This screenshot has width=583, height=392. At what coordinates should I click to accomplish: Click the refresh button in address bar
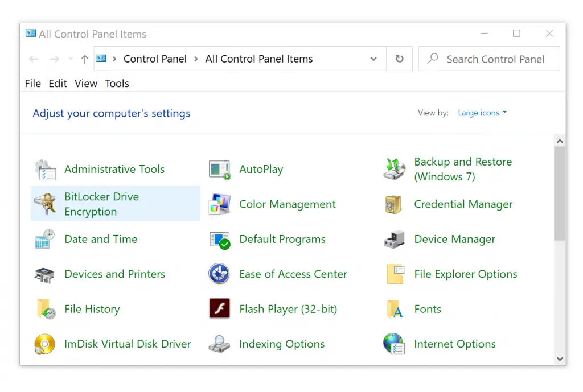(x=399, y=59)
